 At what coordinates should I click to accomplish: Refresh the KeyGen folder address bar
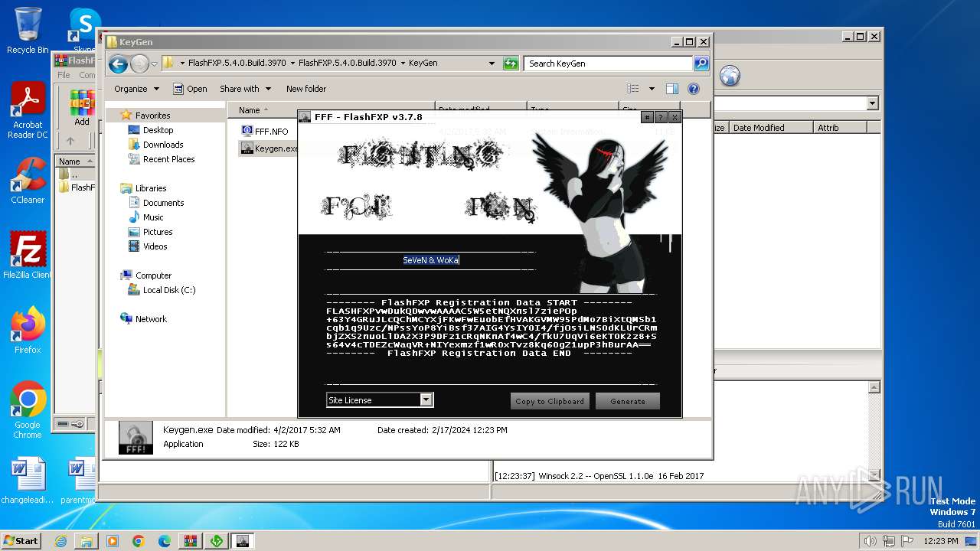click(x=511, y=64)
